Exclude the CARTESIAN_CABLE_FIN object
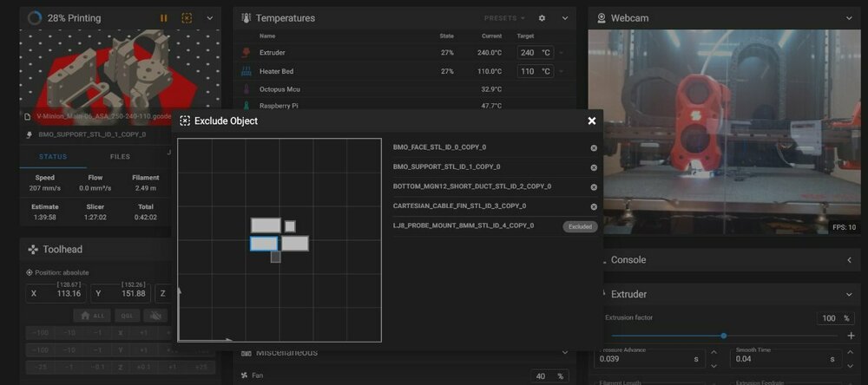868x385 pixels. point(594,207)
